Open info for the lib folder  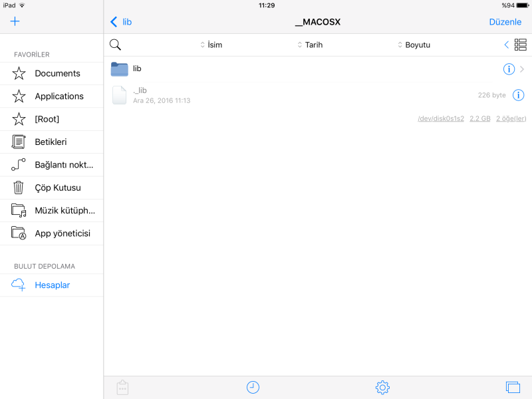click(x=509, y=69)
